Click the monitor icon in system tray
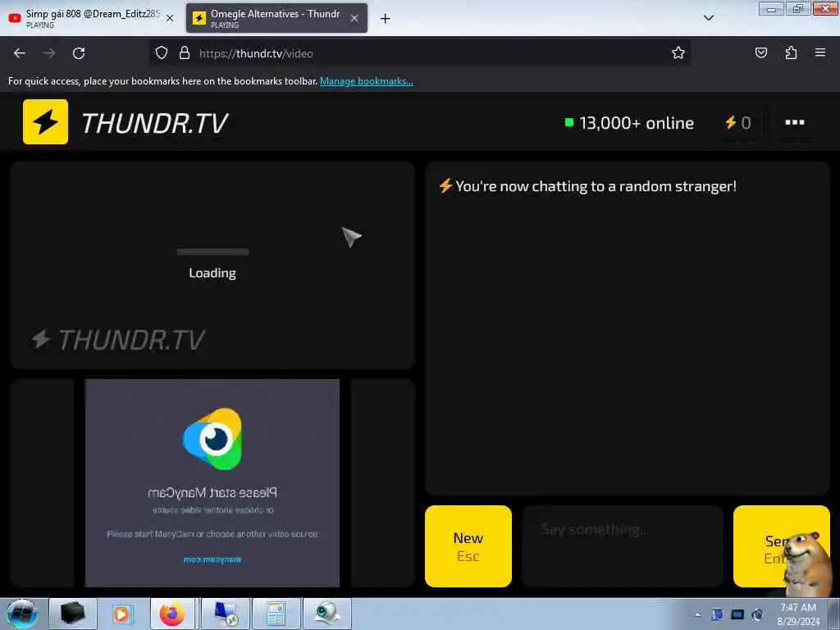Viewport: 840px width, 630px height. tap(737, 614)
